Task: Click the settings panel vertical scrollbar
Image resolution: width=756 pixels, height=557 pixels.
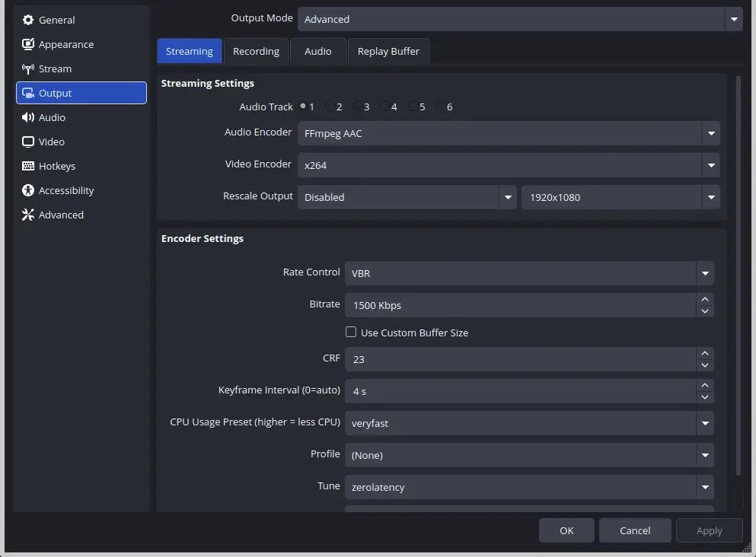Action: [738, 275]
